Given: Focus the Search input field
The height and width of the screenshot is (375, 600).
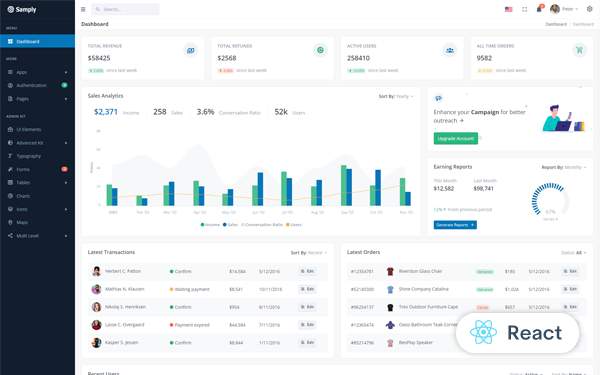Looking at the screenshot, I should click(125, 9).
